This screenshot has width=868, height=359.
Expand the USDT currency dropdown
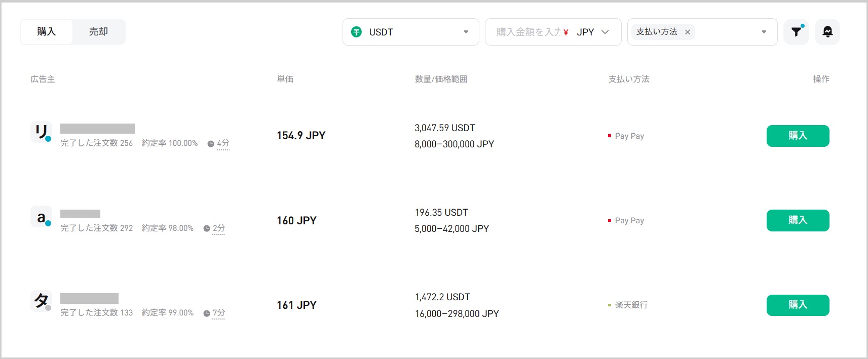(x=466, y=32)
